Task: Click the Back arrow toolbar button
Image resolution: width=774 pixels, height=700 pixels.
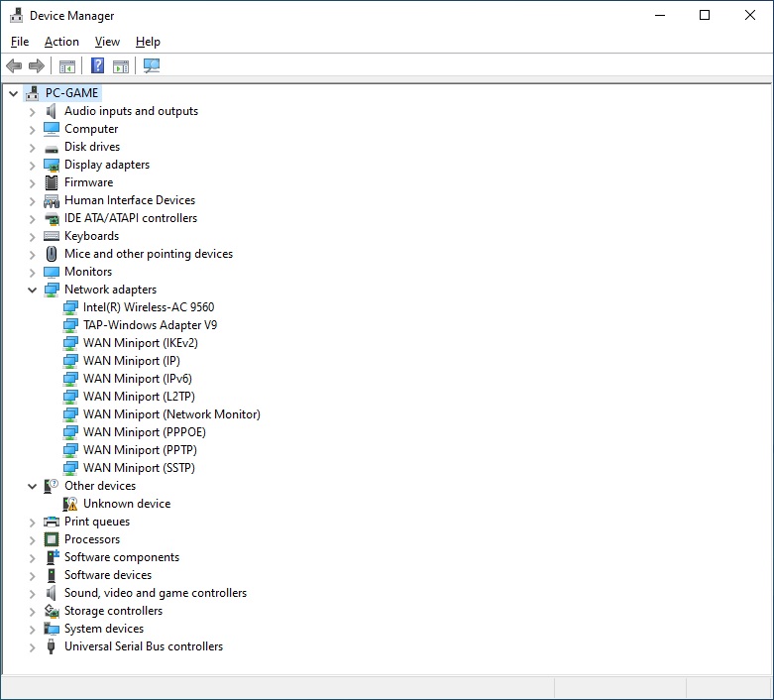Action: (x=14, y=65)
